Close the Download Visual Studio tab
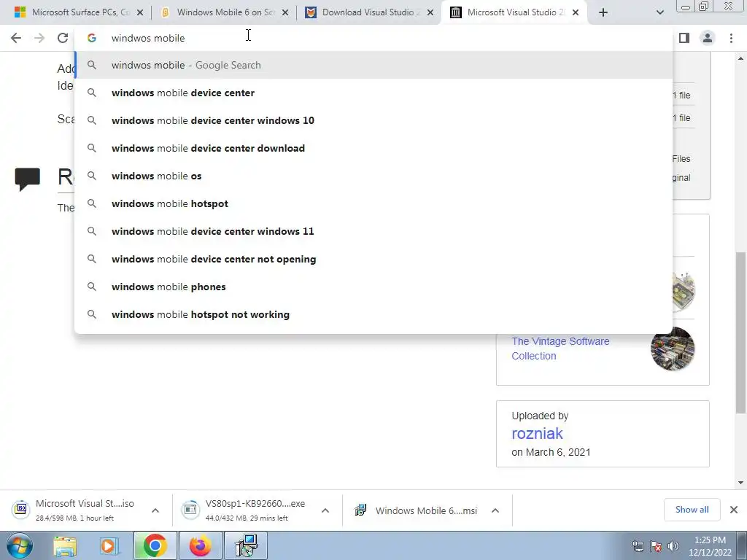The width and height of the screenshot is (747, 560). pyautogui.click(x=430, y=13)
